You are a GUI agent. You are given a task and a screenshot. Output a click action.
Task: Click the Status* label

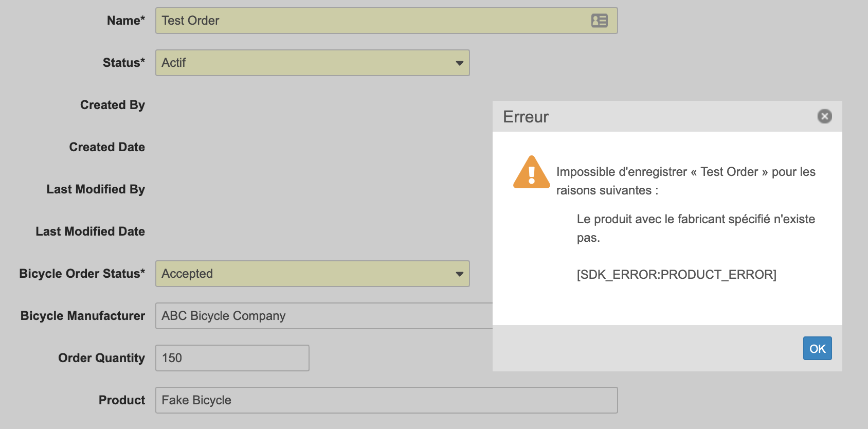(x=124, y=63)
